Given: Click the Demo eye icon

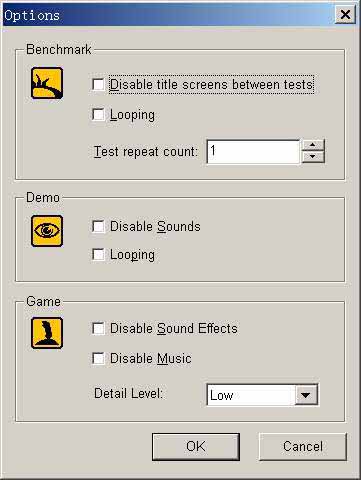Looking at the screenshot, I should pos(47,231).
